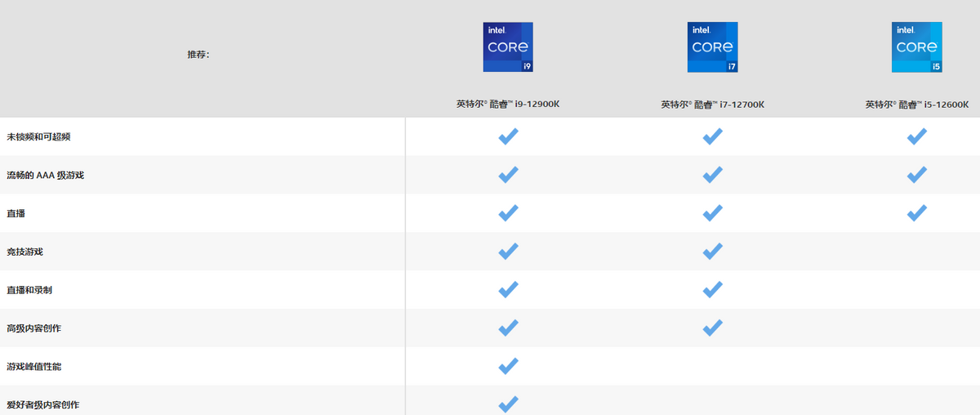980x415 pixels.
Task: Click i5 checkmark in 直播 row
Action: pos(916,213)
